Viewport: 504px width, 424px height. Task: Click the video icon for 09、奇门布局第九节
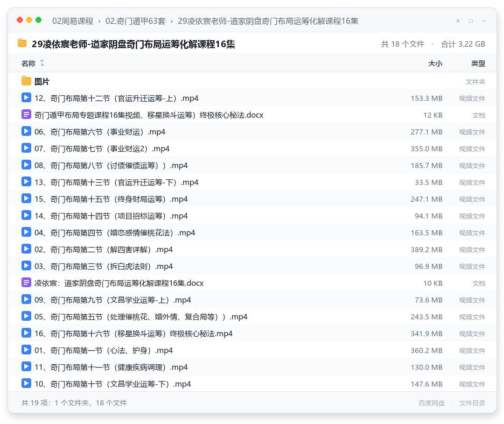coord(26,299)
